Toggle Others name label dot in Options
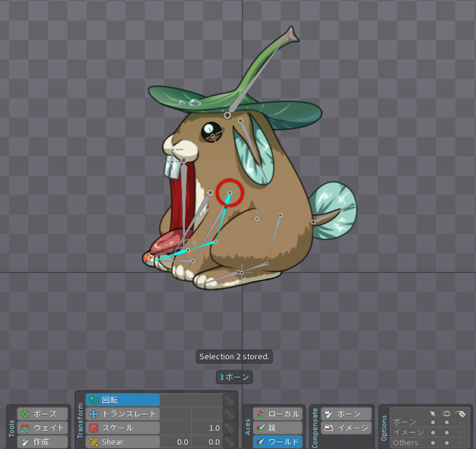Viewport: 476px width, 449px height. [461, 443]
